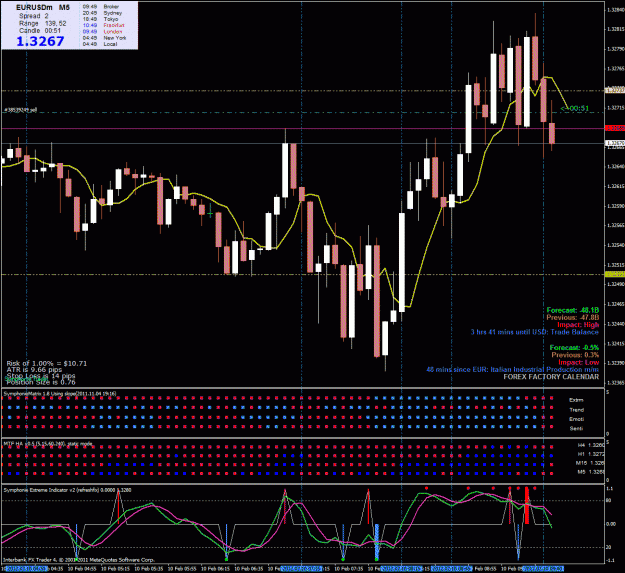
Task: Click the Emoti row label
Action: (x=576, y=419)
